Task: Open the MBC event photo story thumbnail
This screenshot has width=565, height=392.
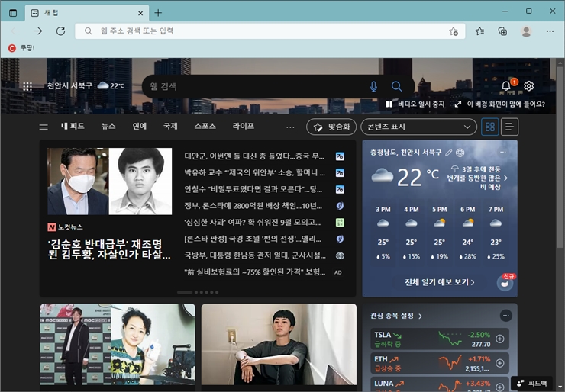Action: (x=118, y=345)
